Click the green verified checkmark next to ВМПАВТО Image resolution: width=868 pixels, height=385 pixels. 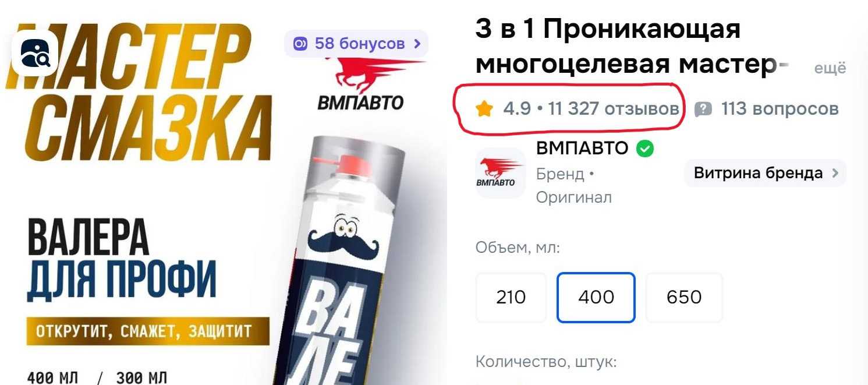click(644, 149)
